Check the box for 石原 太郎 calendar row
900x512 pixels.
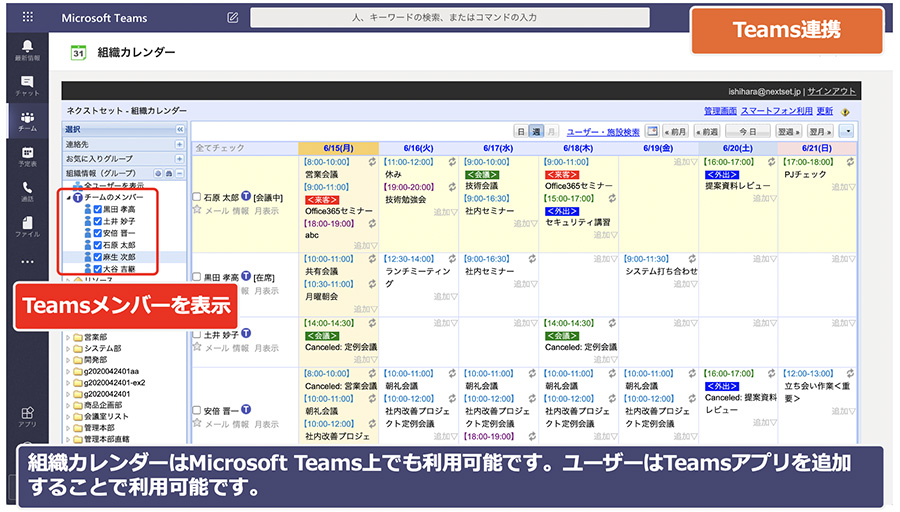click(x=197, y=197)
